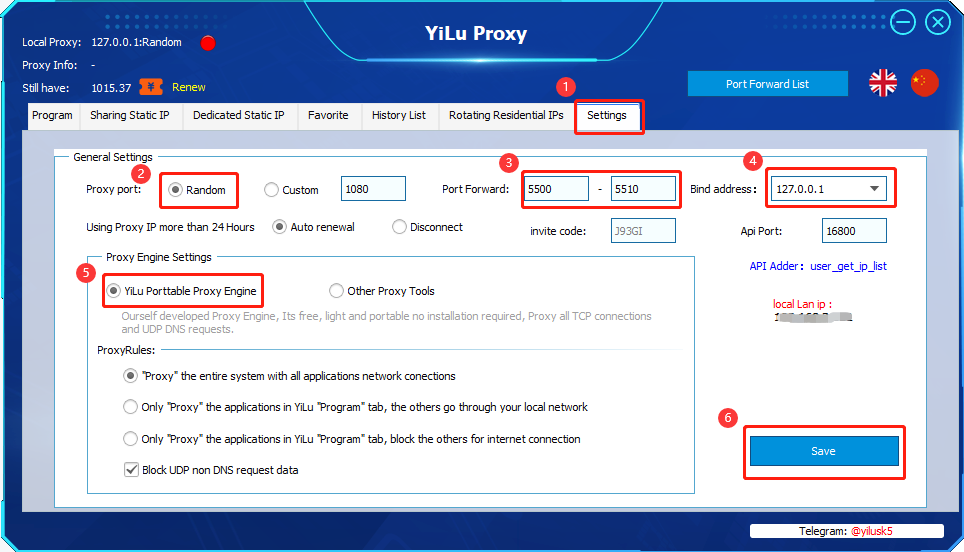Image resolution: width=964 pixels, height=552 pixels.
Task: Click the Save button
Action: click(x=824, y=451)
